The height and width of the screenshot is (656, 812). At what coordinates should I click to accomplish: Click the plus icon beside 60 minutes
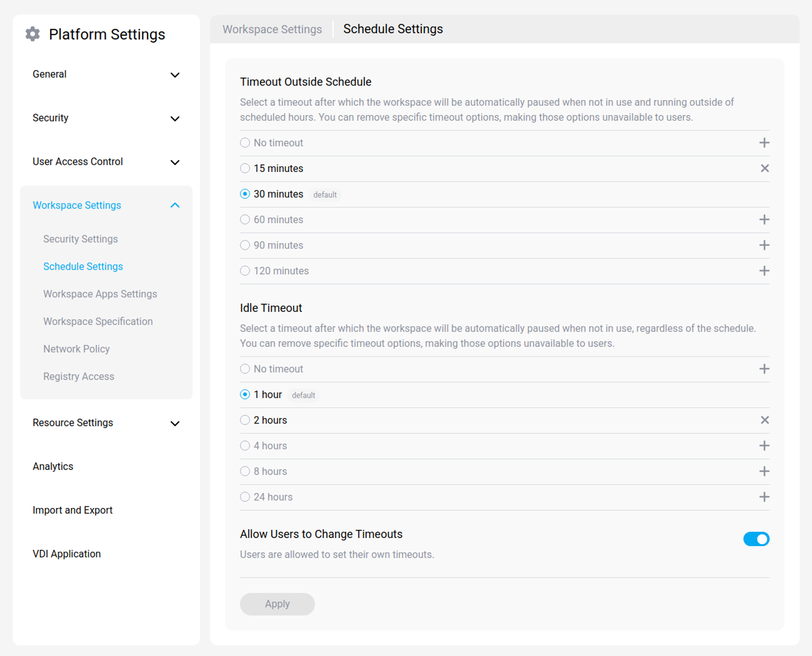point(765,219)
